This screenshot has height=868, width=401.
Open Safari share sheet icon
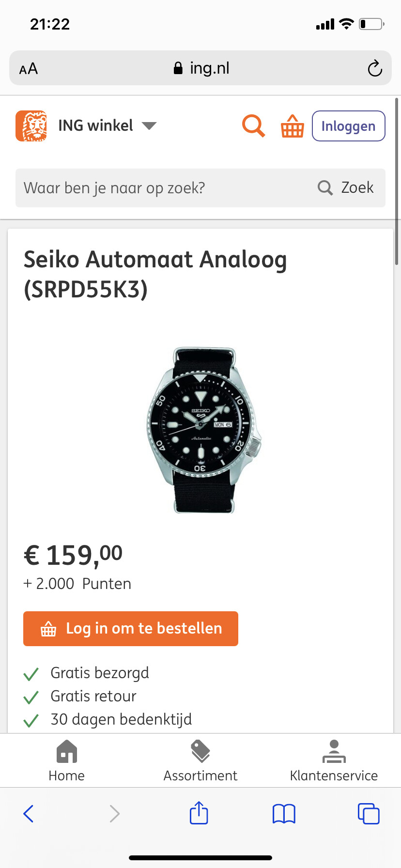pyautogui.click(x=199, y=813)
